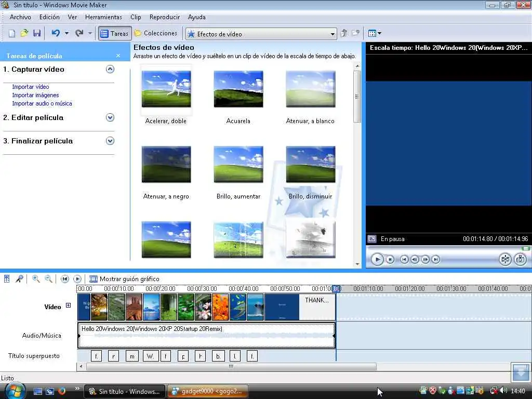Select the Acelerar, doble effect thumbnail
Viewport: 532px width, 399px height.
166,89
